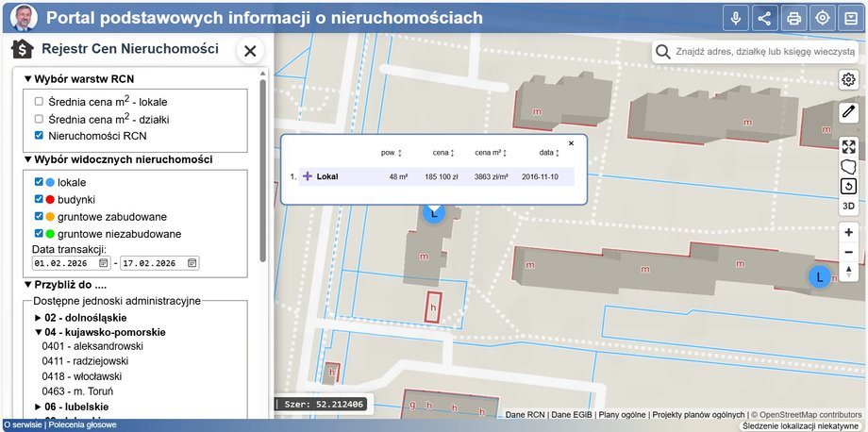Viewport: 868px width, 432px height.
Task: Open map settings gear icon
Action: 848,80
